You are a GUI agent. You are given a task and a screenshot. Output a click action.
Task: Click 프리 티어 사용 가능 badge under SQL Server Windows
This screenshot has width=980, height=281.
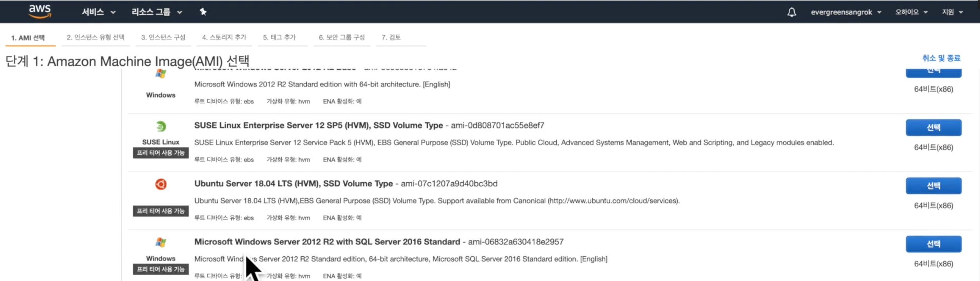[161, 269]
